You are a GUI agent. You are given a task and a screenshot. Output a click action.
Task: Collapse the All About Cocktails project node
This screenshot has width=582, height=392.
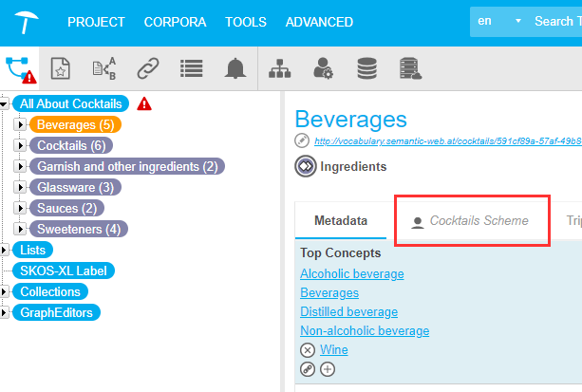[x=5, y=103]
